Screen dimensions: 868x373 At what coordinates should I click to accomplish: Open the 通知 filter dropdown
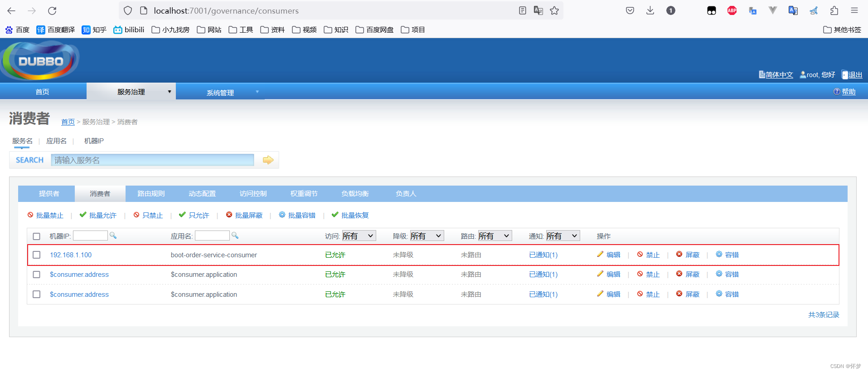(563, 236)
